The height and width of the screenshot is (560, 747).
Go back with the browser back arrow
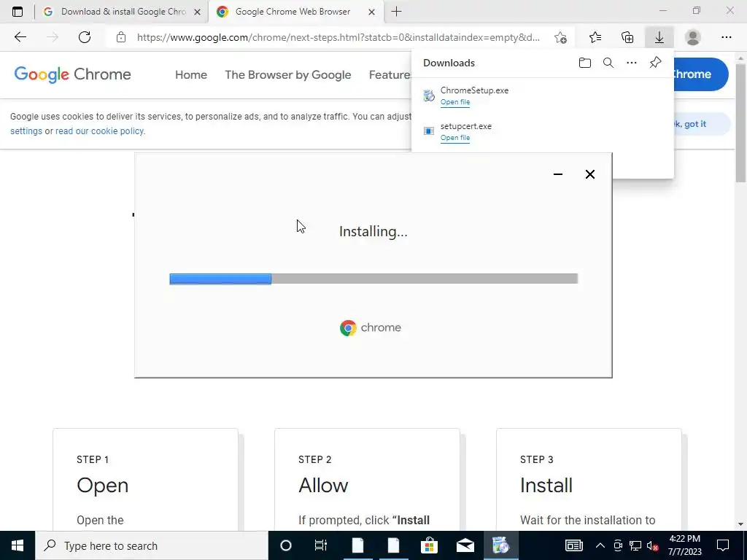[x=20, y=37]
